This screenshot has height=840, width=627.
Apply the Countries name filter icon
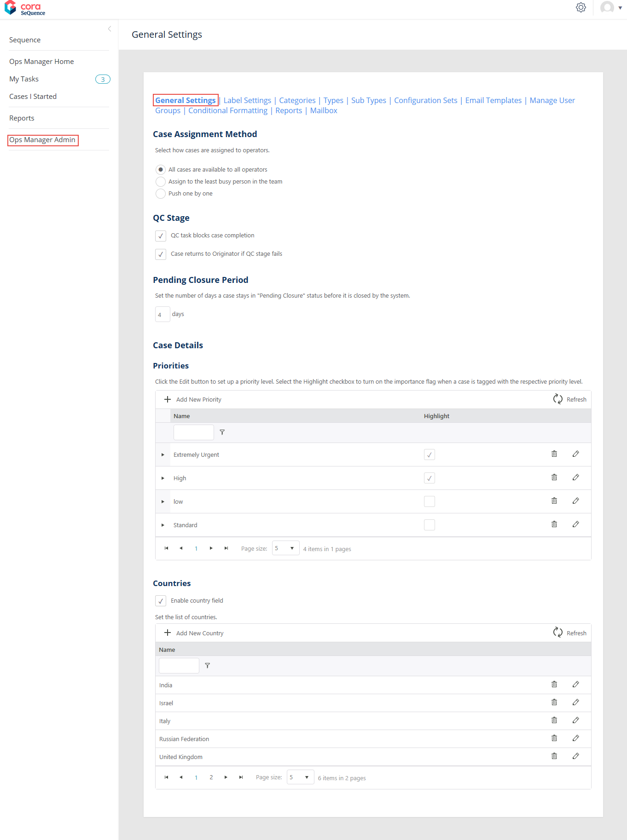(208, 666)
